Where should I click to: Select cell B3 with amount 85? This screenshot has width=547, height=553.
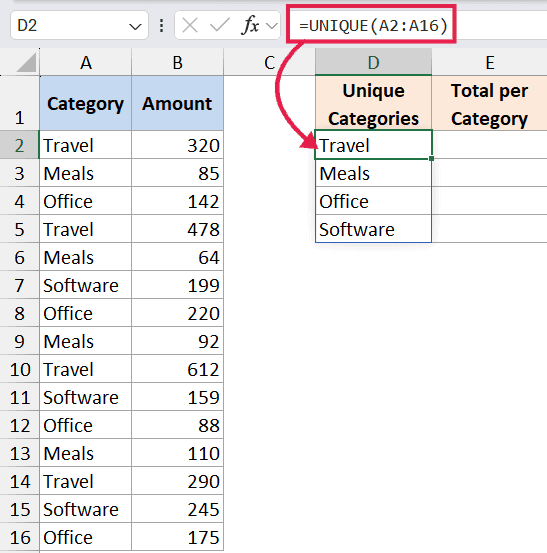pos(177,173)
